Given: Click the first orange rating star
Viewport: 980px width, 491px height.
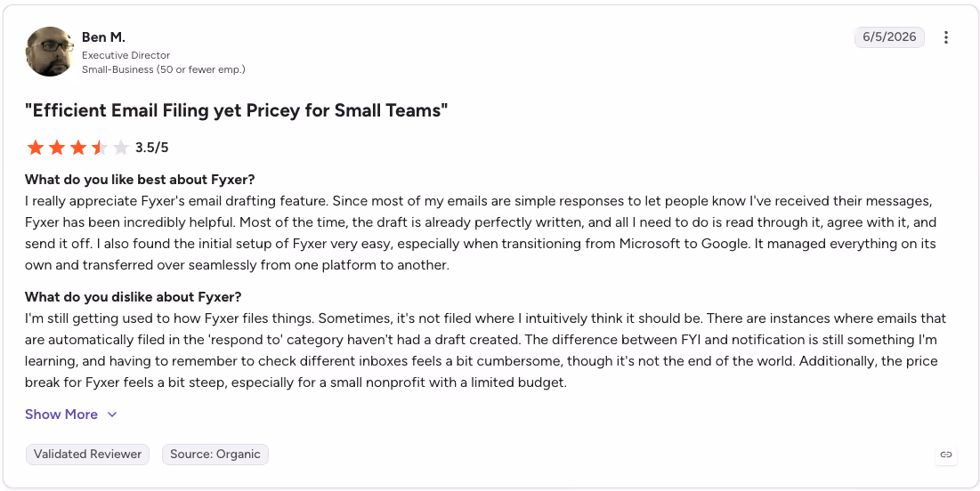Looking at the screenshot, I should [36, 148].
